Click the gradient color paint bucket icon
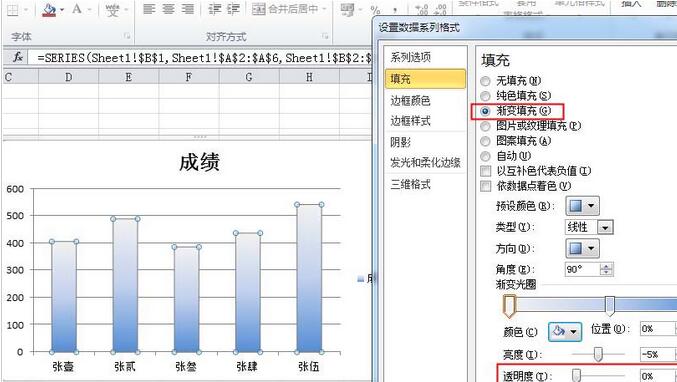This screenshot has width=677, height=382. pyautogui.click(x=559, y=331)
